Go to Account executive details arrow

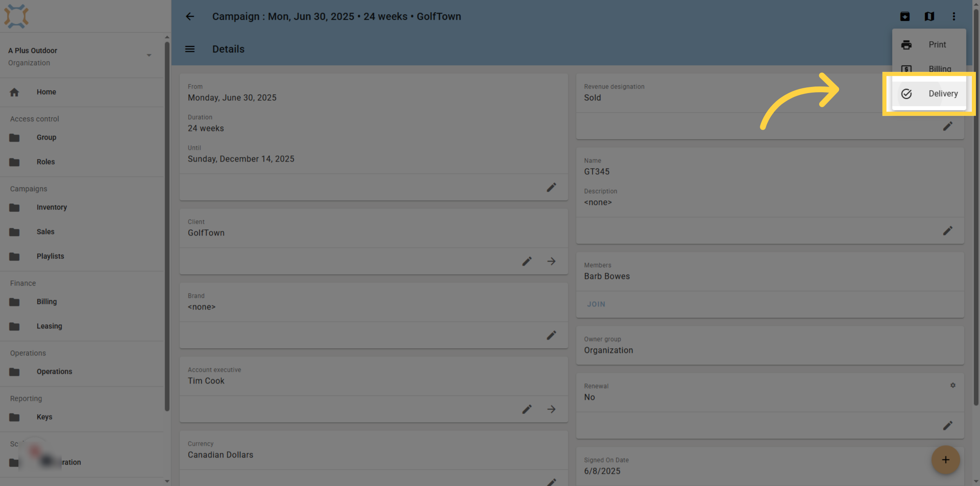coord(551,409)
